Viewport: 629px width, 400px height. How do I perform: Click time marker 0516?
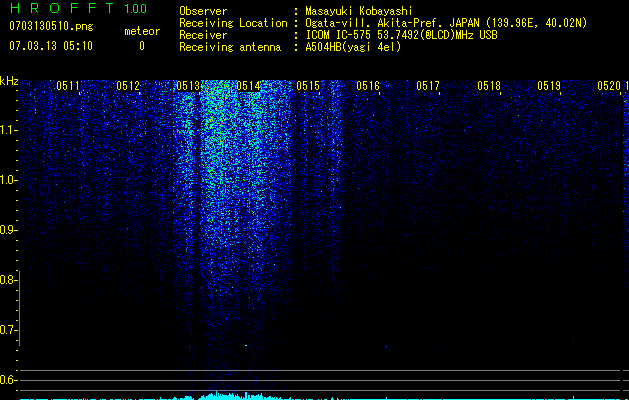tap(368, 86)
